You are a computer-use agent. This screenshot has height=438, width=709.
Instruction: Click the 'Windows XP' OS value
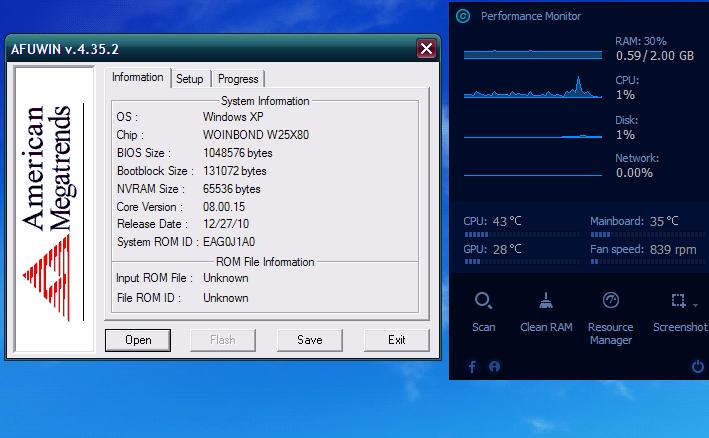(x=233, y=117)
